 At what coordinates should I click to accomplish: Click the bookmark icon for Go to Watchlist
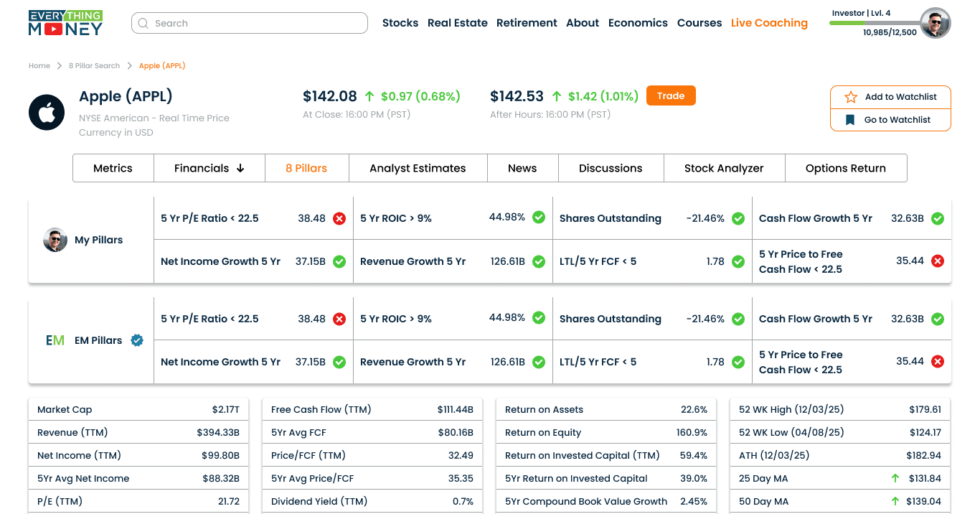point(850,120)
